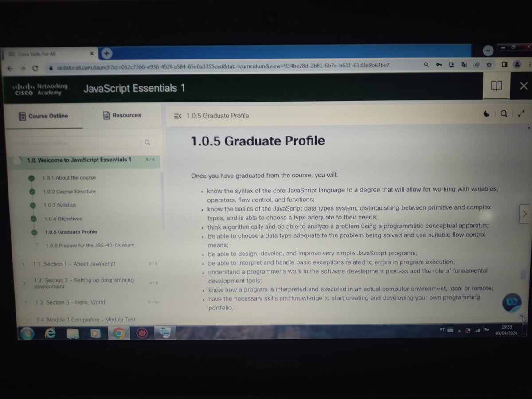The height and width of the screenshot is (399, 532).
Task: Open the bookmark/reader icon in the green header
Action: click(x=495, y=86)
